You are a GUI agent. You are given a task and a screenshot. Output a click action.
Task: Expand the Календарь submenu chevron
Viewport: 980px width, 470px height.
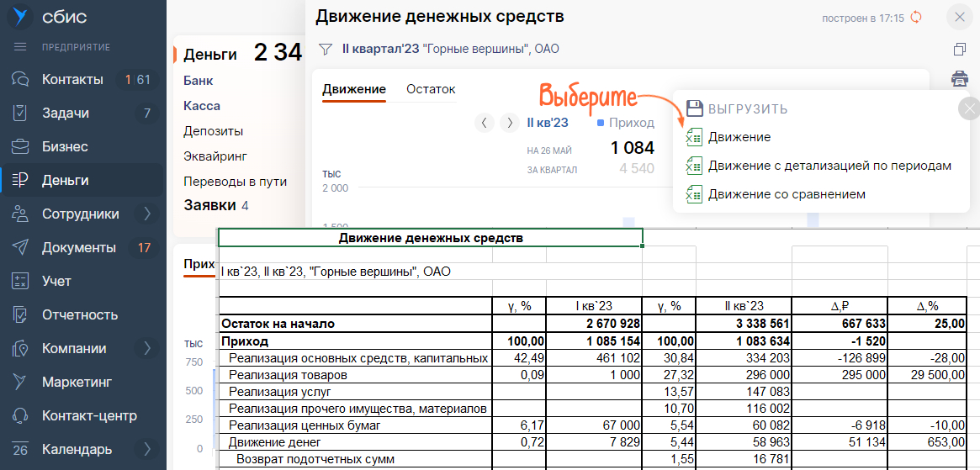click(x=147, y=449)
